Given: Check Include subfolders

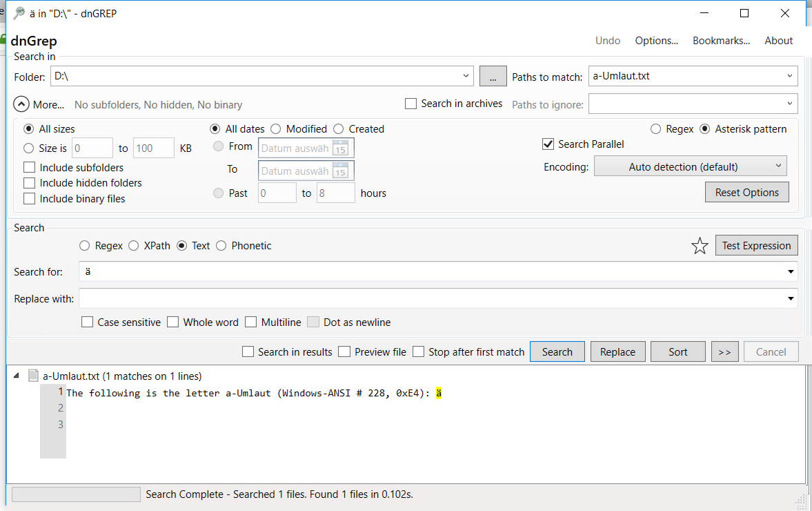Looking at the screenshot, I should (30, 167).
